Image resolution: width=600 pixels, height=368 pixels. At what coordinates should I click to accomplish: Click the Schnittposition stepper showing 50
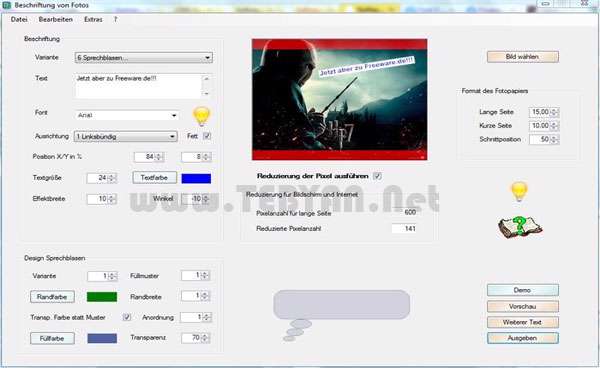point(544,140)
